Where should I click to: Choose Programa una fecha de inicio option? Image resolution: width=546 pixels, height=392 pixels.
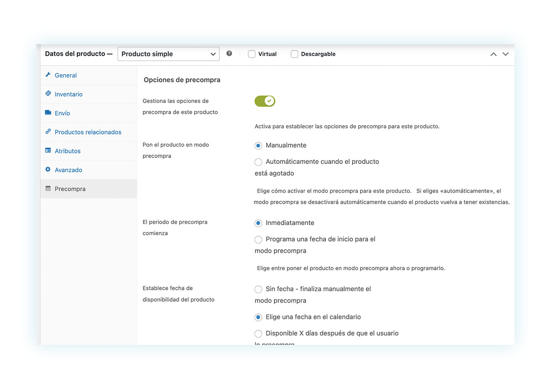click(258, 239)
